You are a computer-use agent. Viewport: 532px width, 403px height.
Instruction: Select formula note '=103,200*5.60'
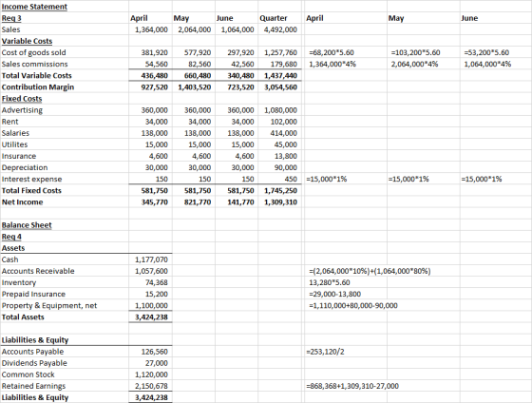pos(416,52)
